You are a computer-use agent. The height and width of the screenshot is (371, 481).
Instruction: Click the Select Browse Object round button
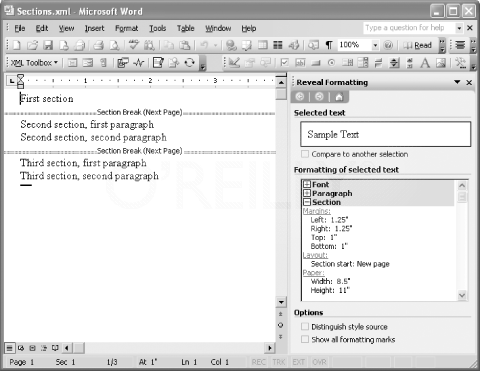coord(281,325)
